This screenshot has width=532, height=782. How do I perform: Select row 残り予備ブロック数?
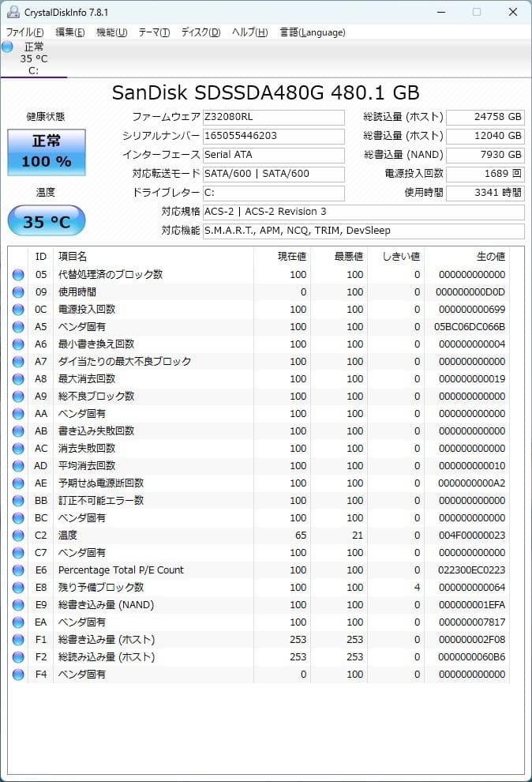tap(259, 588)
